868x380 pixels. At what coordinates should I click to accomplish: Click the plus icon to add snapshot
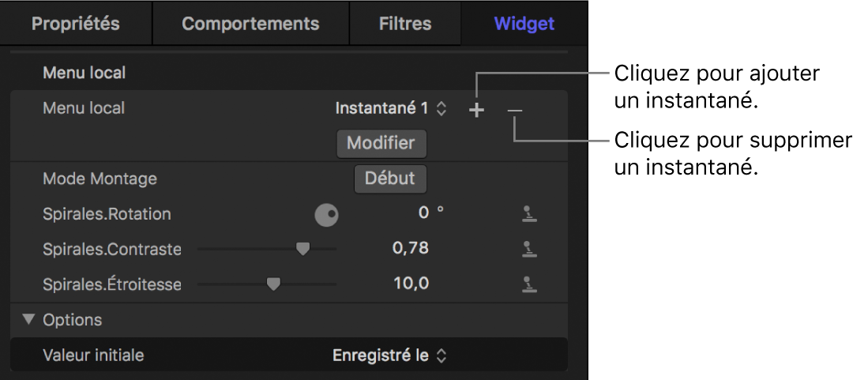[476, 110]
